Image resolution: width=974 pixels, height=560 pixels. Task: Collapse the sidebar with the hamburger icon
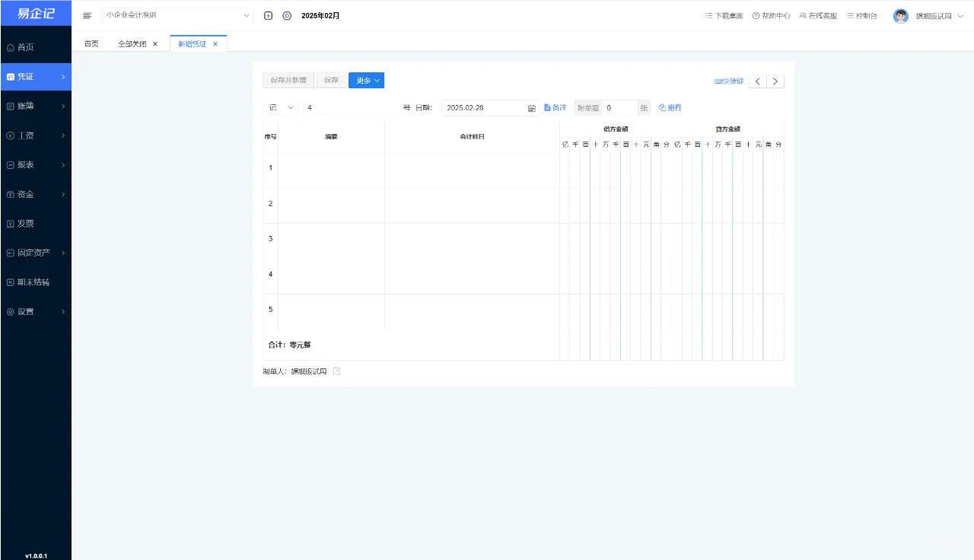(x=87, y=15)
